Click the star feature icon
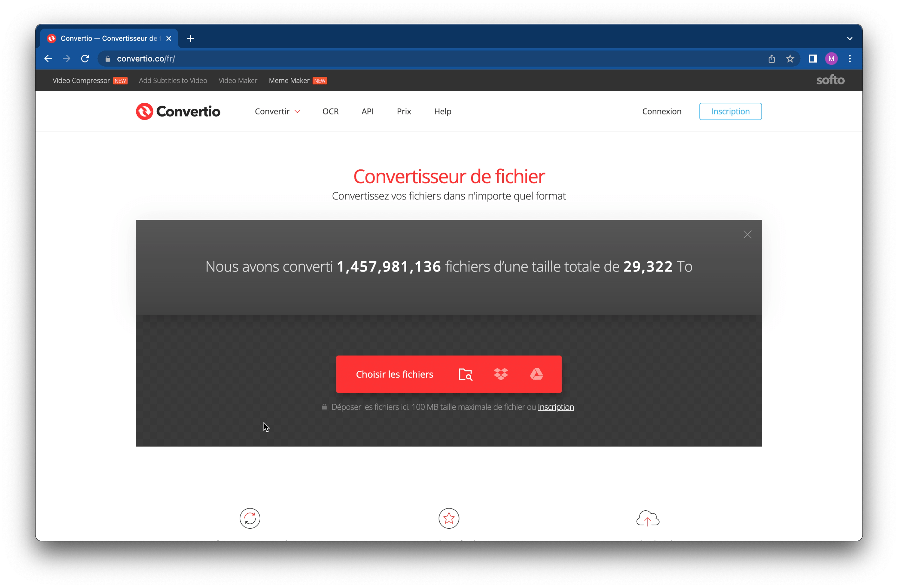Screen dimensions: 898x588 coord(449,518)
